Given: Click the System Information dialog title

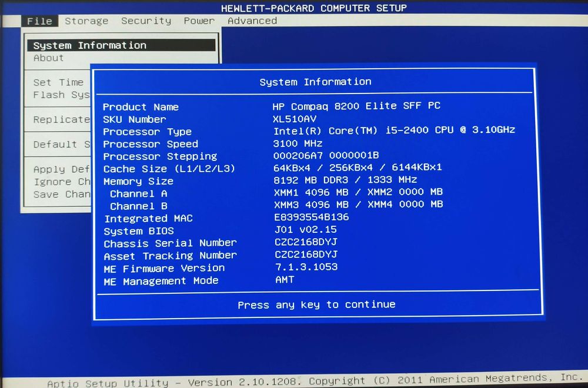Looking at the screenshot, I should coord(315,82).
